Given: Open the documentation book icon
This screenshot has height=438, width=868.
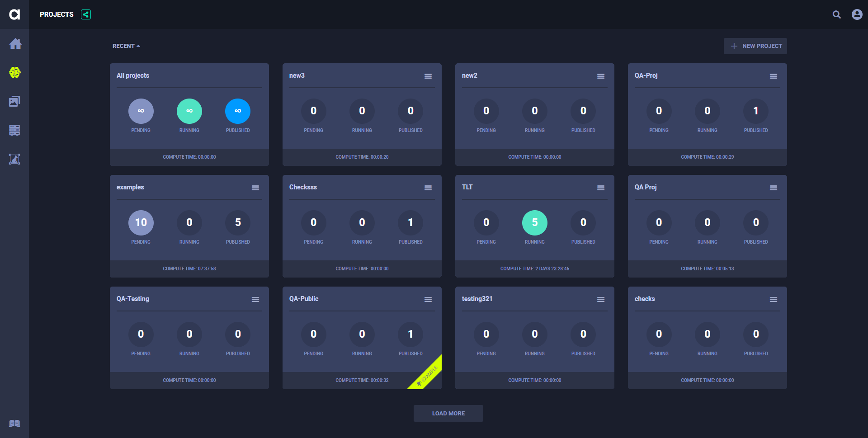Looking at the screenshot, I should click(14, 424).
